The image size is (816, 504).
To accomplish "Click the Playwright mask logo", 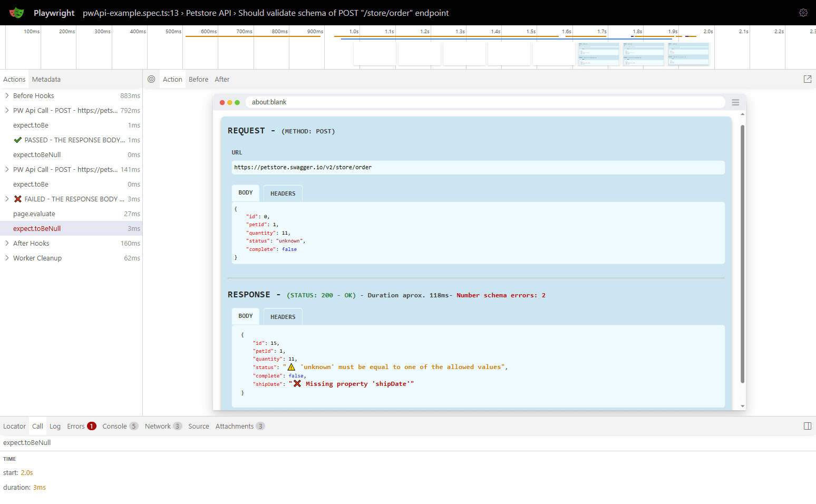I will (x=16, y=13).
